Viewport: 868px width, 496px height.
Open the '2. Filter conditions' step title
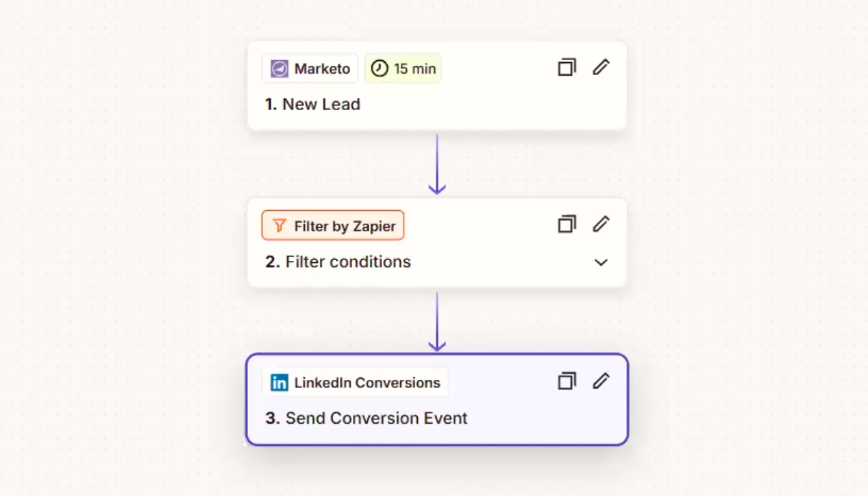click(x=338, y=262)
